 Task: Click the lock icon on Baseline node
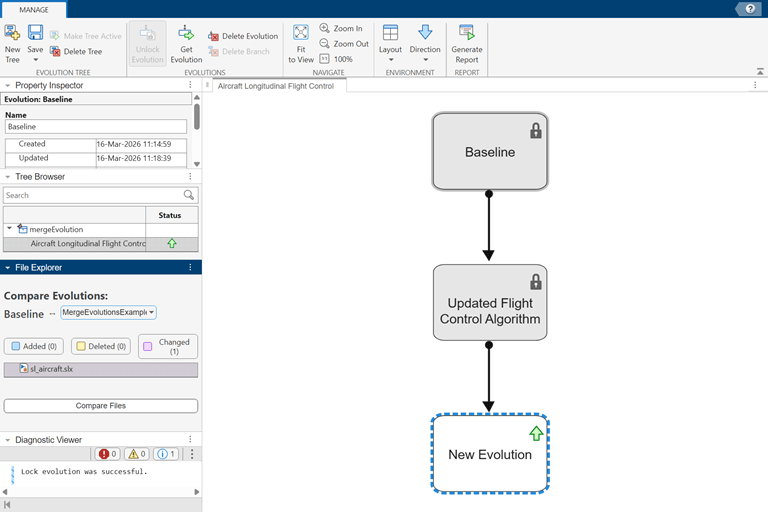(536, 131)
